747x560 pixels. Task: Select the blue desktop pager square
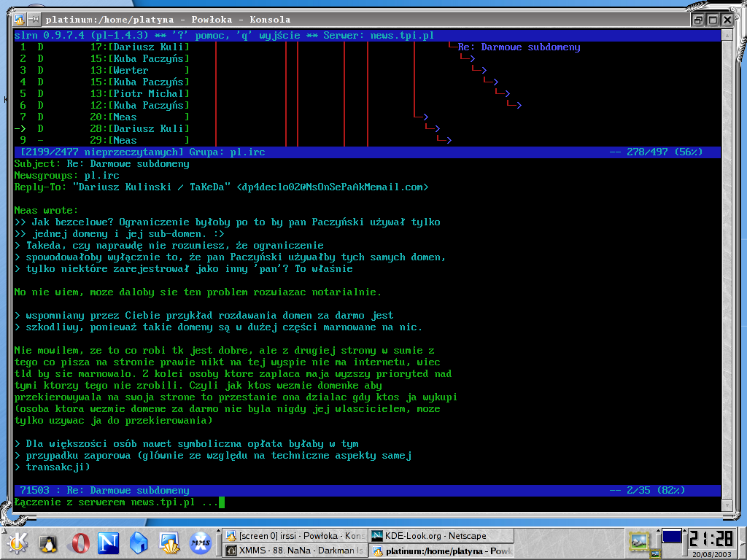(x=672, y=537)
